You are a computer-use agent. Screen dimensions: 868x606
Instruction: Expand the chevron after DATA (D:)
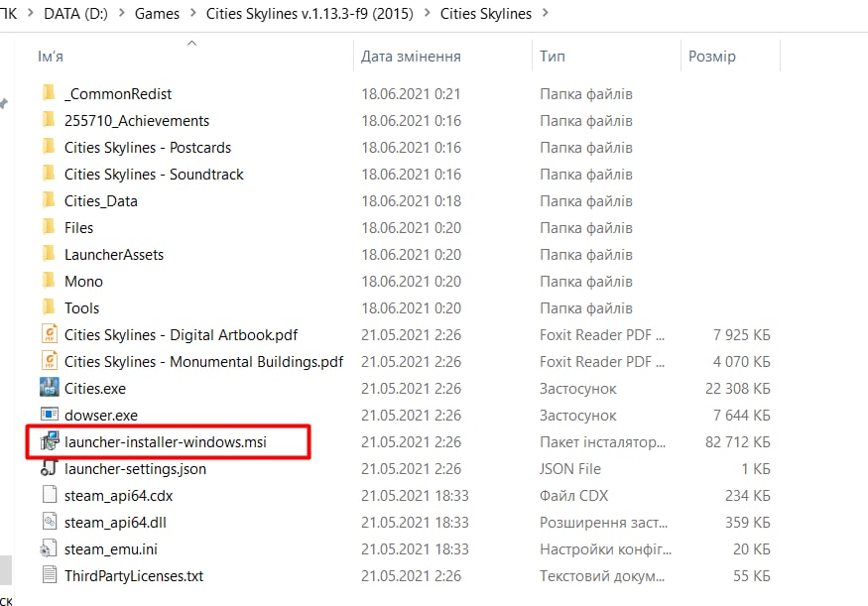coord(122,13)
